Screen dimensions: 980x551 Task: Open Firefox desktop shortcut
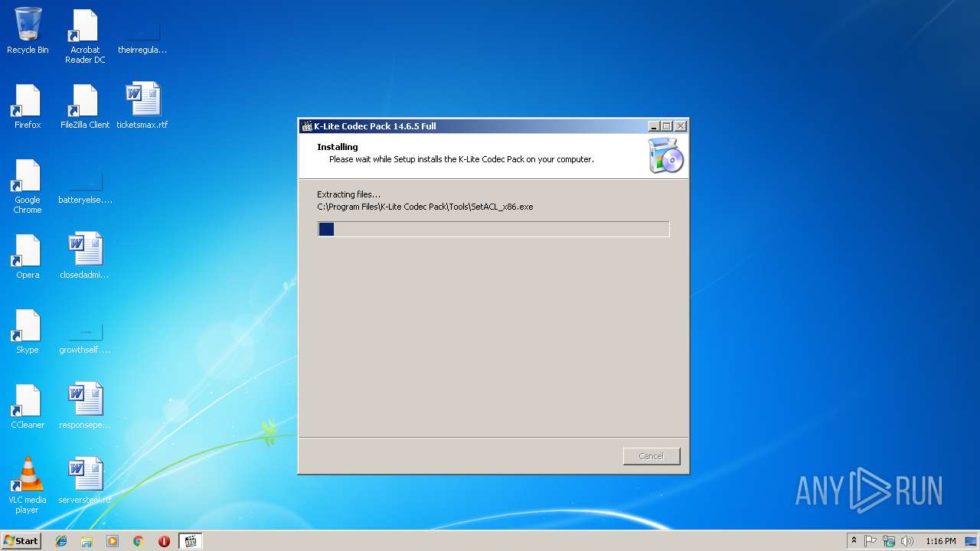coord(28,106)
